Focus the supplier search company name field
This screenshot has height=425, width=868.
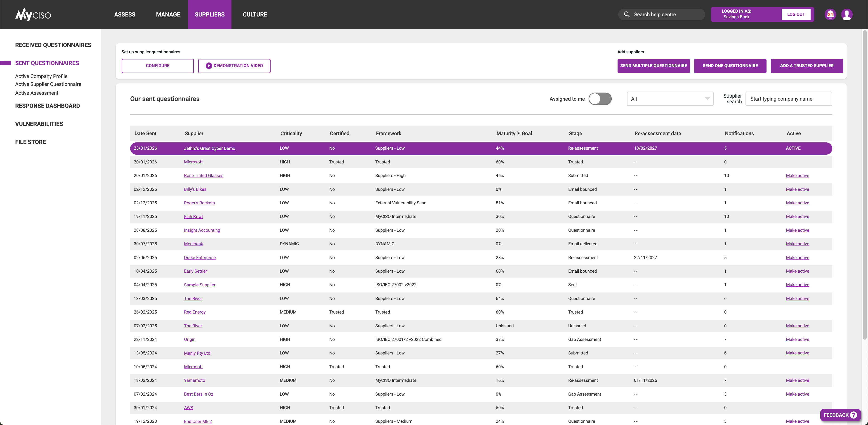coord(788,99)
